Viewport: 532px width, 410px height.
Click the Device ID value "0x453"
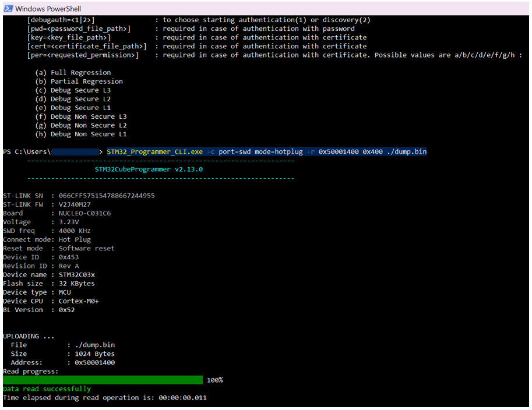pos(69,257)
